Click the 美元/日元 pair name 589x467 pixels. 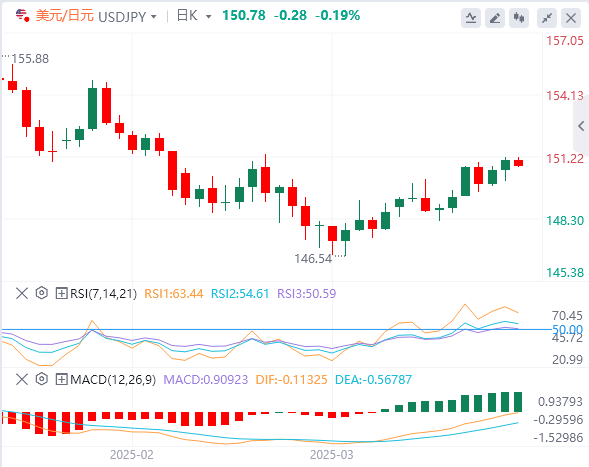point(65,16)
